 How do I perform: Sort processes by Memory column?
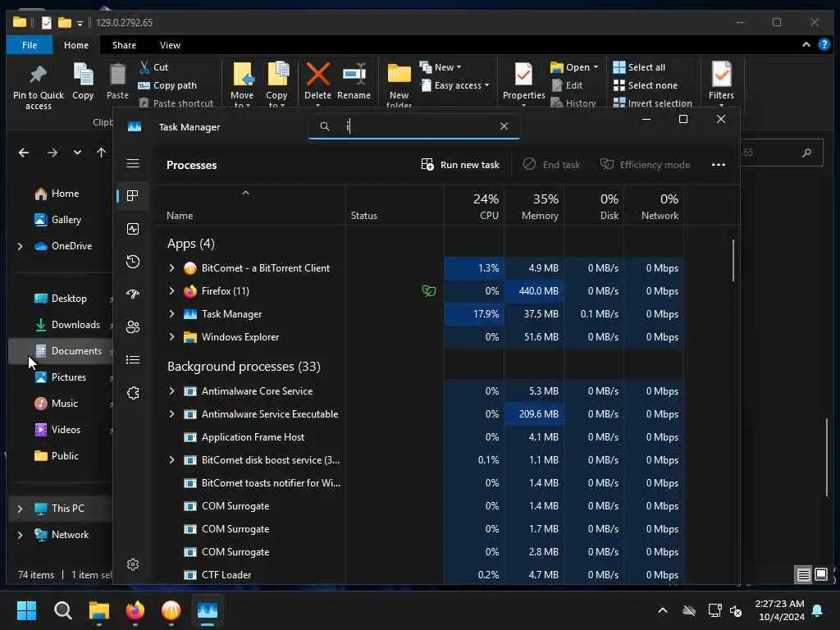point(534,206)
